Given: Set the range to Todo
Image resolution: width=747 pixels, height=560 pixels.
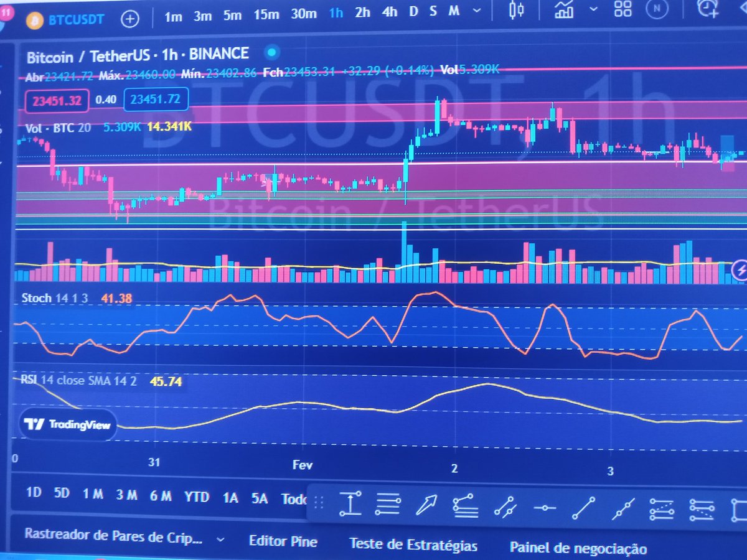Looking at the screenshot, I should [x=294, y=498].
